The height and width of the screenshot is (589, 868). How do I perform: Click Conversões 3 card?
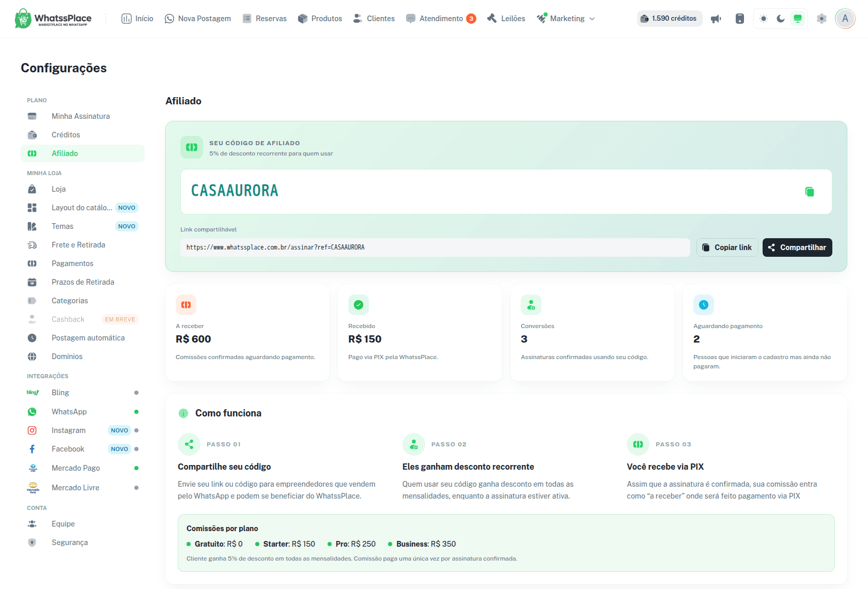point(593,333)
